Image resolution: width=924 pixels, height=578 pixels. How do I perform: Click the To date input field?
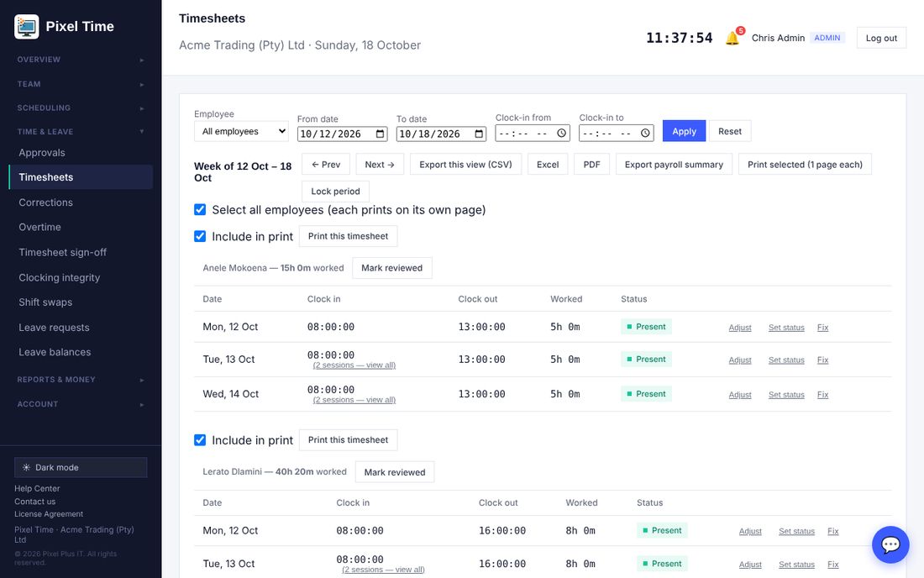coord(441,134)
